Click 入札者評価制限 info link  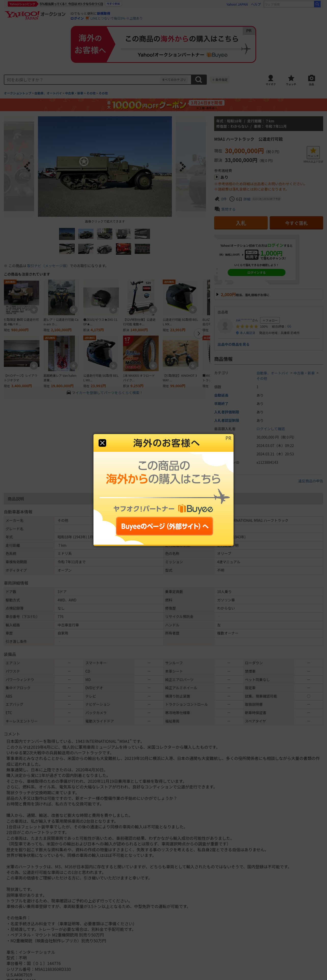[x=226, y=412]
